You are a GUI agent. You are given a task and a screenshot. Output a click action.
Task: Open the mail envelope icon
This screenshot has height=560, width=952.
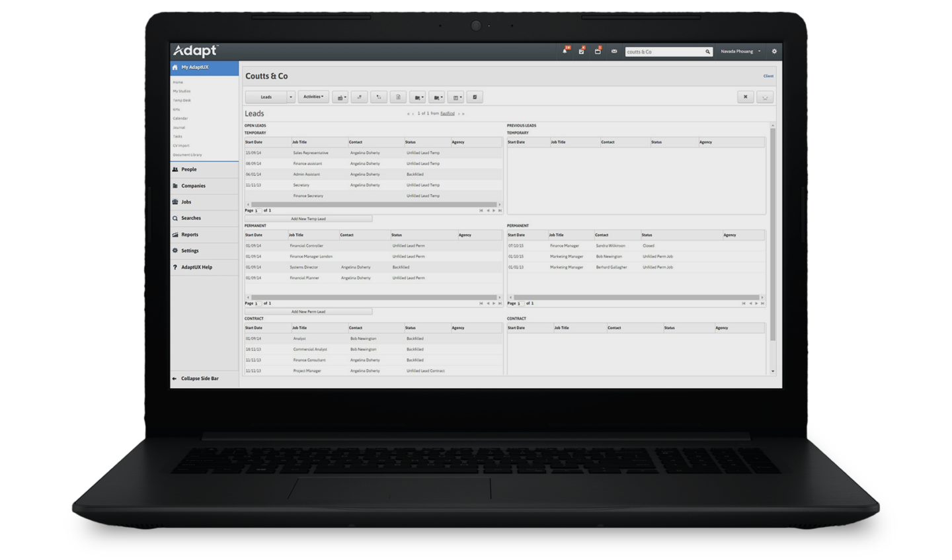[614, 51]
